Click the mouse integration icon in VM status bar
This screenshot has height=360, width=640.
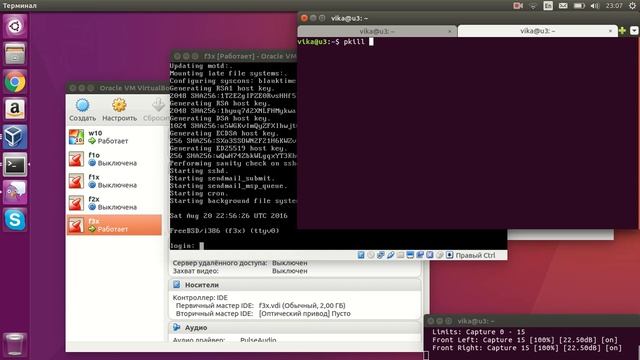[x=440, y=255]
